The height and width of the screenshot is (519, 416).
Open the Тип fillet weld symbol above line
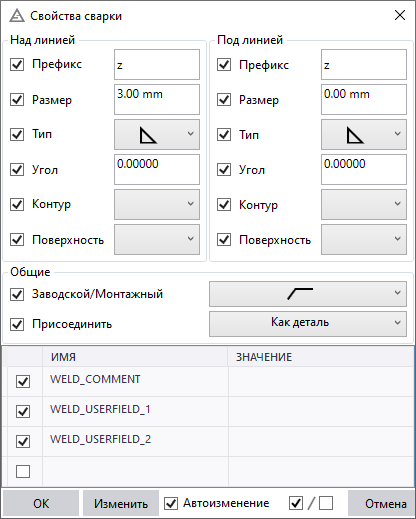[x=157, y=135]
